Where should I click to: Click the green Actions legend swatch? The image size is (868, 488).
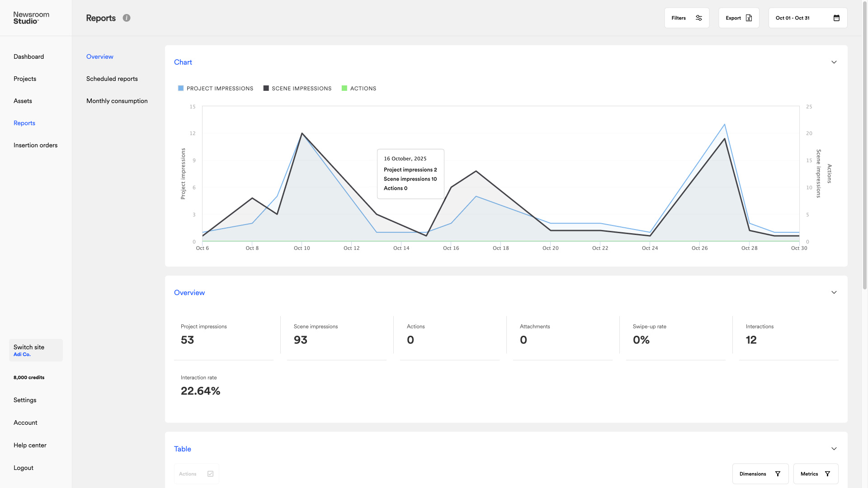(x=344, y=89)
